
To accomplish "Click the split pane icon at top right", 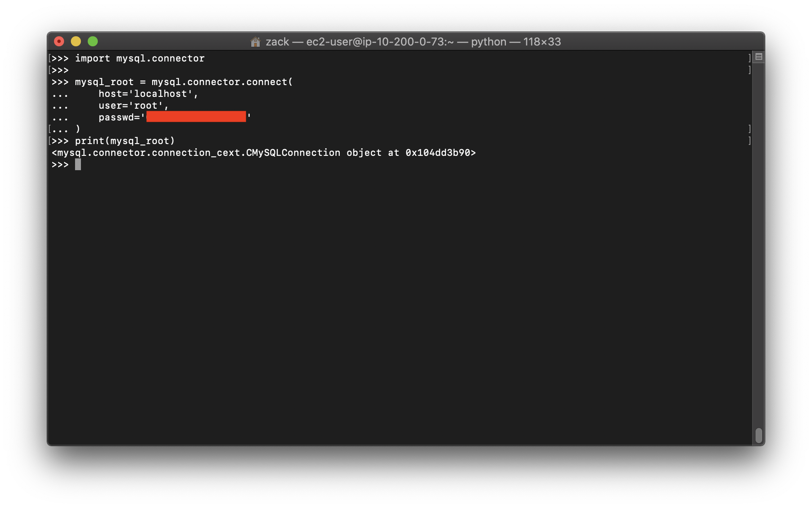I will 758,57.
